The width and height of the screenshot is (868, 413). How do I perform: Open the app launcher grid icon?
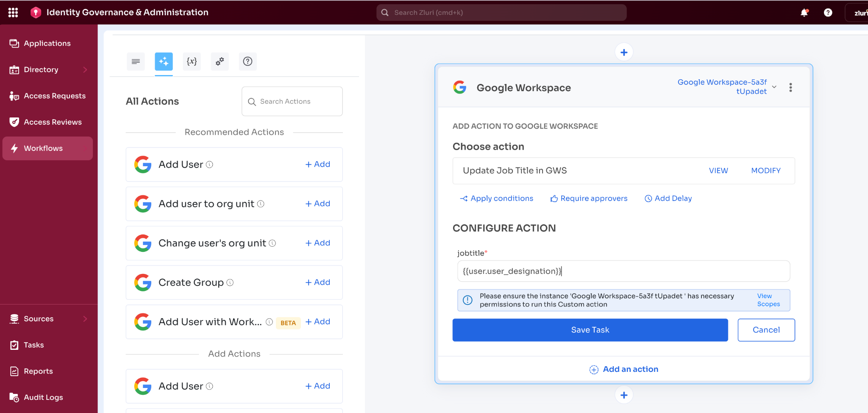tap(13, 12)
